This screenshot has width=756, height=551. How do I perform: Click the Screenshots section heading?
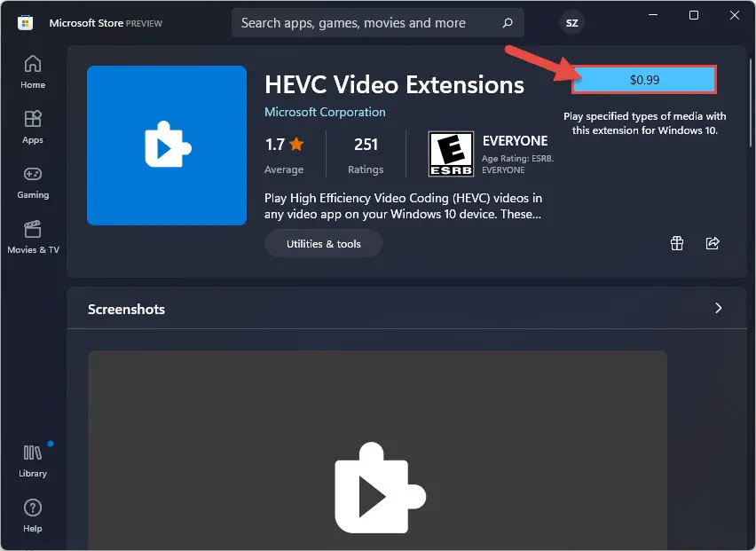point(126,309)
